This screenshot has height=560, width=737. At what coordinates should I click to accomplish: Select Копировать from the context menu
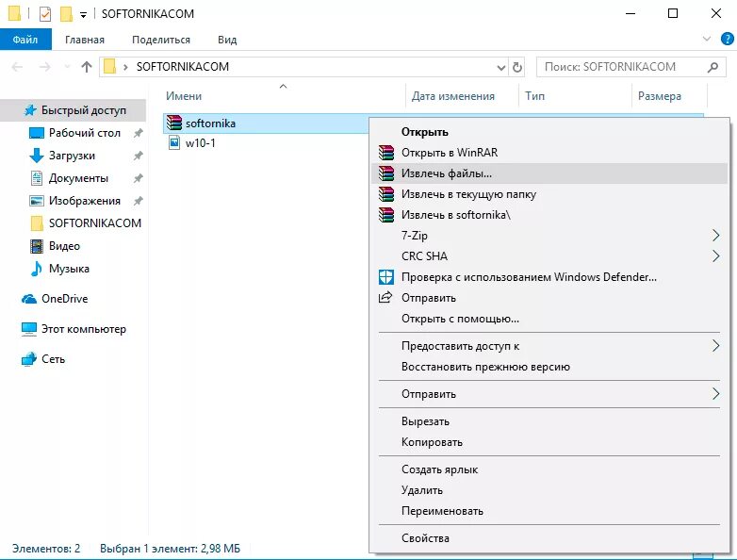(549, 442)
